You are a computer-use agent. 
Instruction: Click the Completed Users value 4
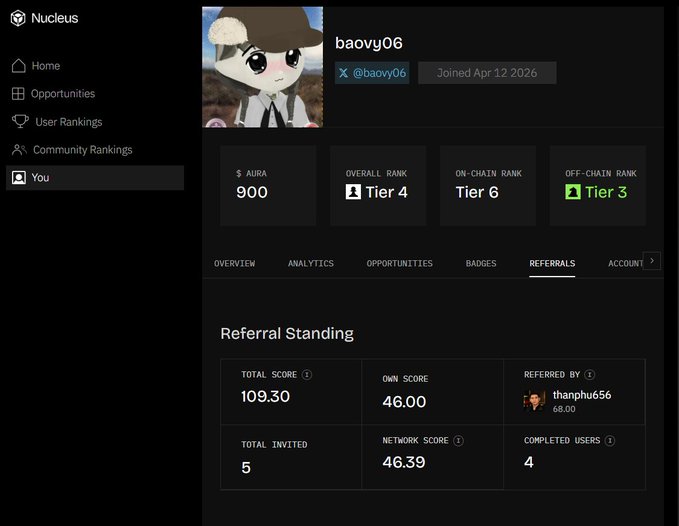tap(529, 462)
